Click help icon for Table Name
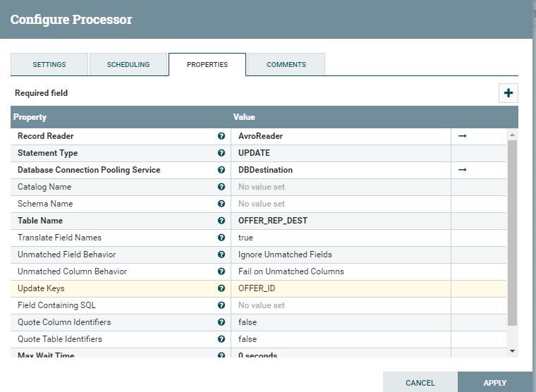This screenshot has width=536, height=392. pyautogui.click(x=221, y=221)
